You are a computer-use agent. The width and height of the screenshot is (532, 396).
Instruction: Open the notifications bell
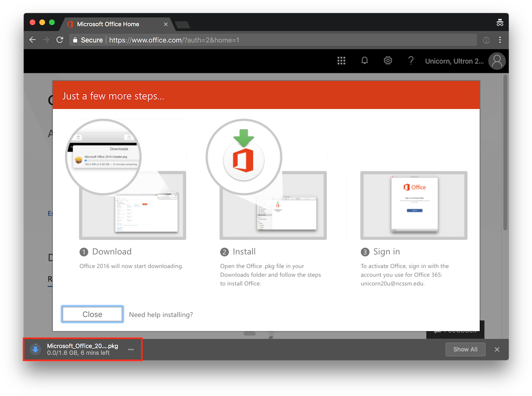(x=365, y=60)
